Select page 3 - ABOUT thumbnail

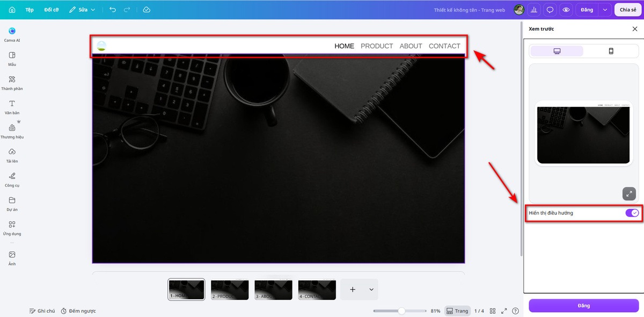(274, 290)
